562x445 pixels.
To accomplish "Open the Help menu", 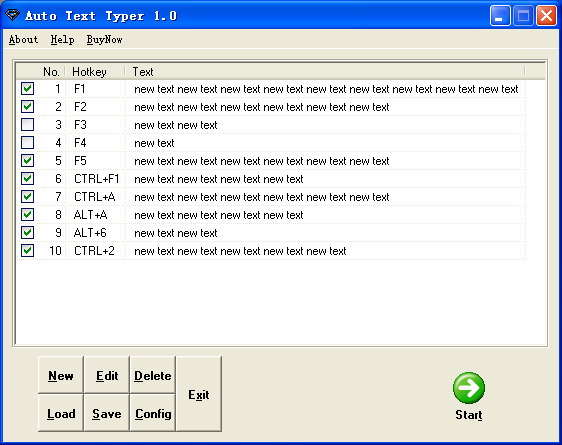I will [62, 39].
